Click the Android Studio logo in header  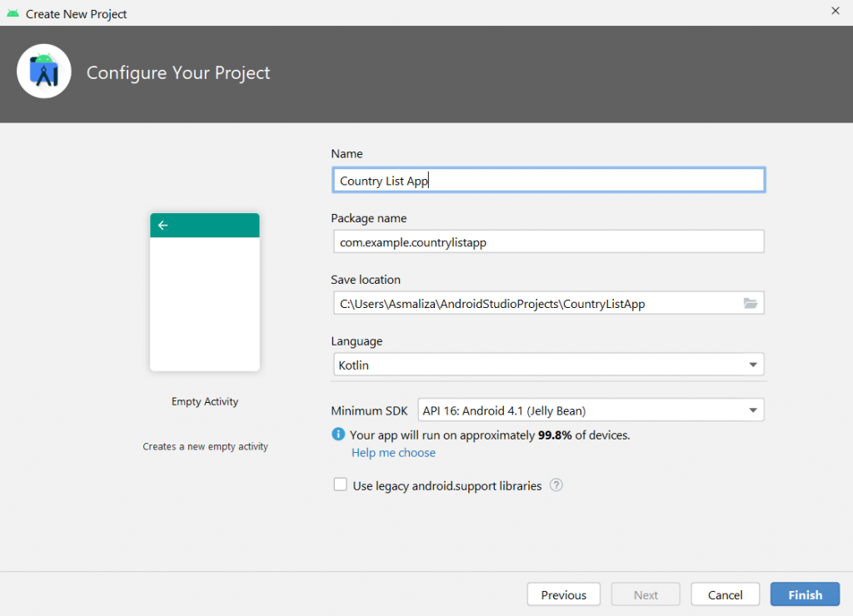click(43, 73)
